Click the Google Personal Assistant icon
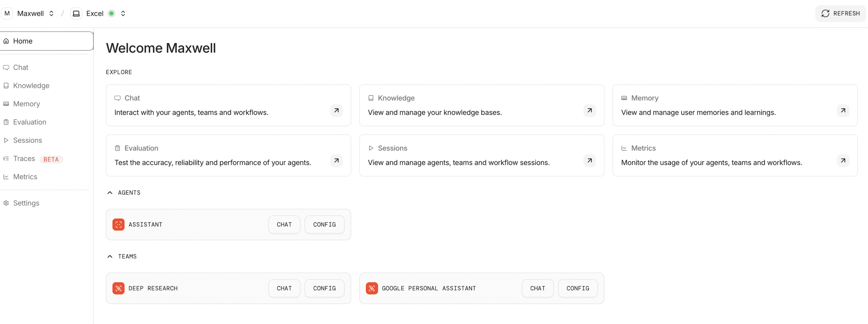Screen dimensions: 868x324 [x=372, y=288]
